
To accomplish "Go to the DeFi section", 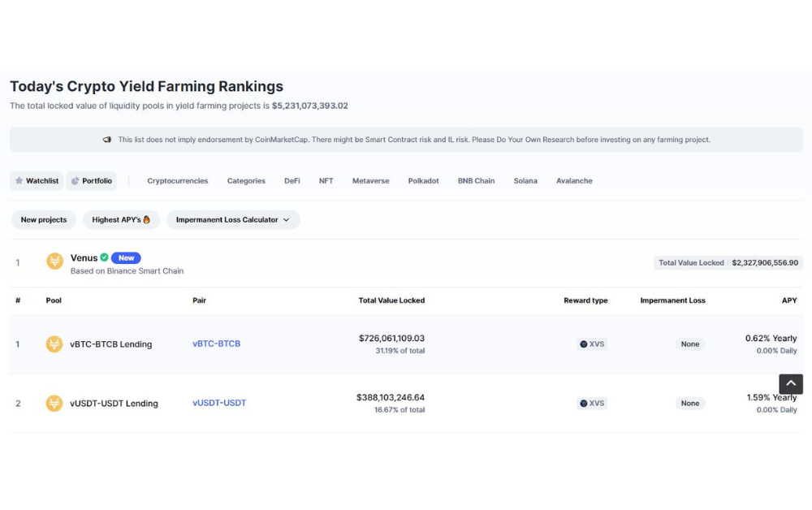I will pyautogui.click(x=292, y=181).
